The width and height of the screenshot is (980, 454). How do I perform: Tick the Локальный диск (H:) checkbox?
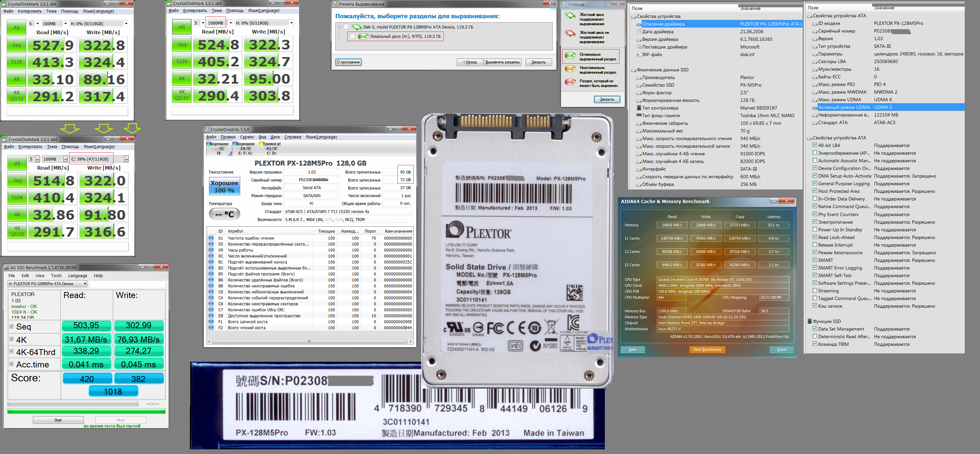(x=353, y=36)
